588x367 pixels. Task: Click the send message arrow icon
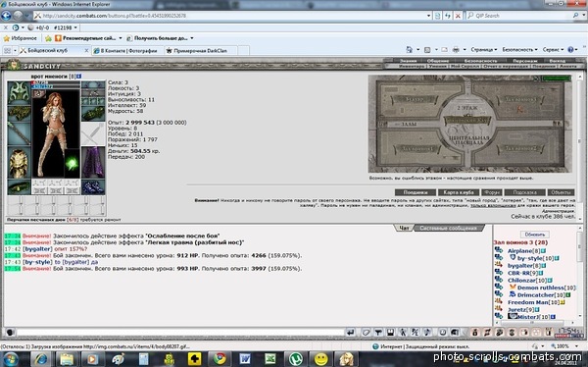tap(351, 333)
